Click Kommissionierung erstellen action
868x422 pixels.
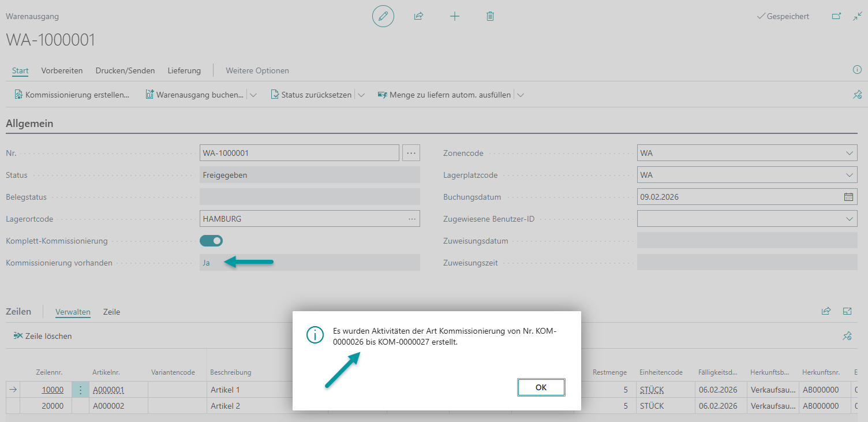tap(72, 95)
